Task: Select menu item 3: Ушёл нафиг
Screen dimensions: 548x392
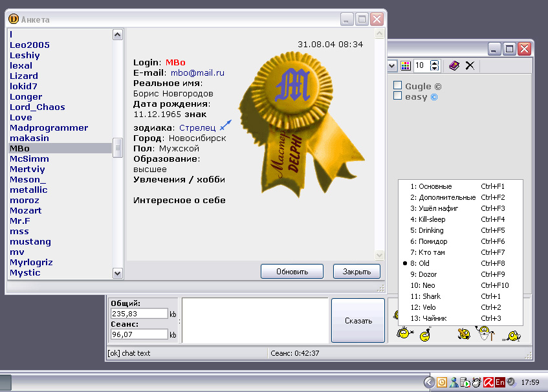Action: (x=460, y=208)
